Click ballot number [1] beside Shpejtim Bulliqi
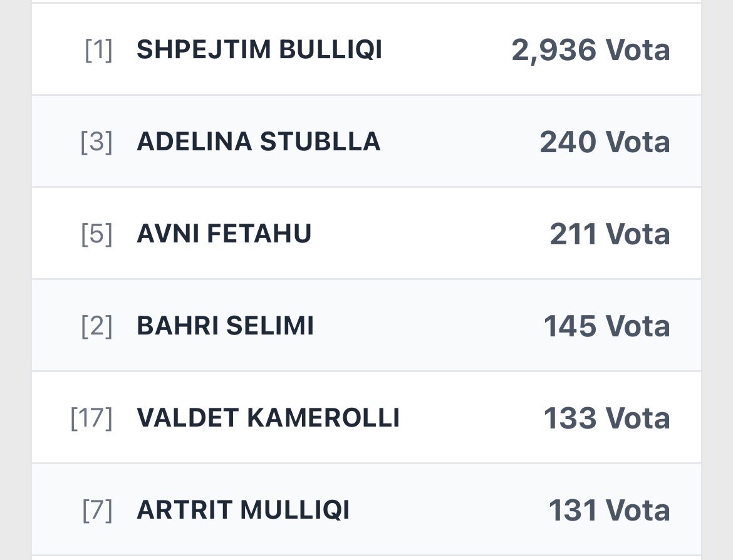Image resolution: width=733 pixels, height=560 pixels. click(98, 50)
